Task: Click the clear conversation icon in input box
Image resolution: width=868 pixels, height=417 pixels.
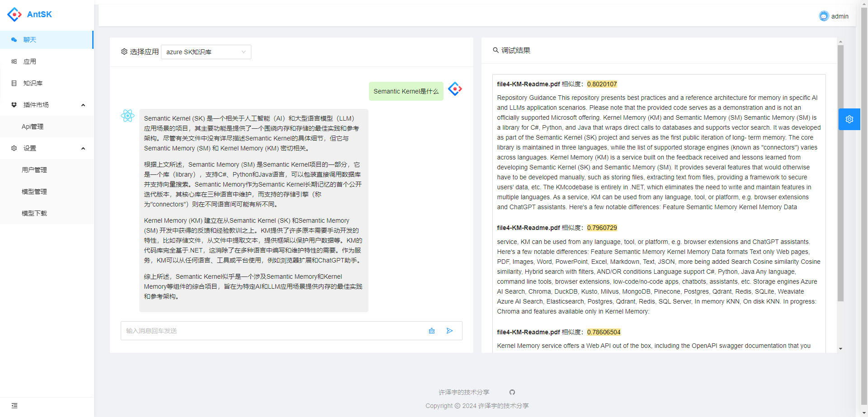Action: point(432,331)
